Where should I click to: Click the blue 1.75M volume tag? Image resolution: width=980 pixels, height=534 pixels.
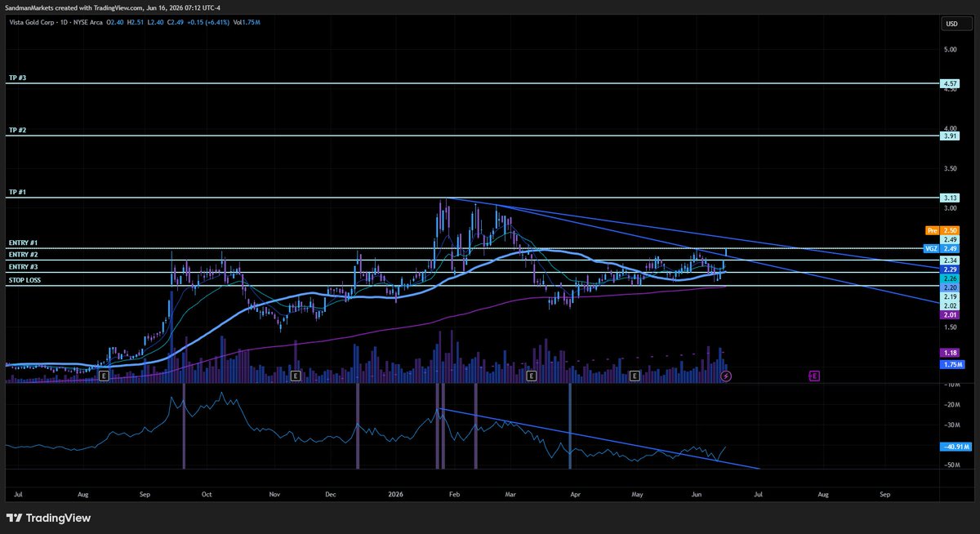[x=951, y=364]
